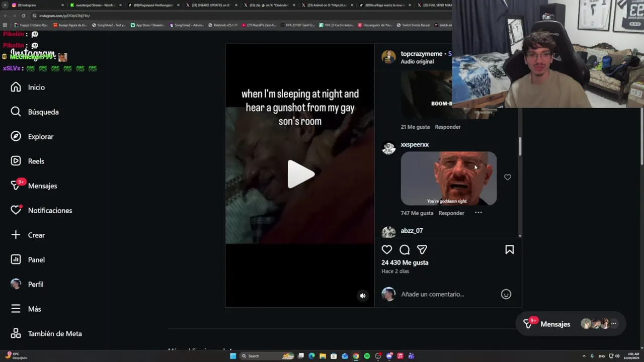Switch to Animal on X tab
The image size is (644, 362).
click(x=326, y=5)
